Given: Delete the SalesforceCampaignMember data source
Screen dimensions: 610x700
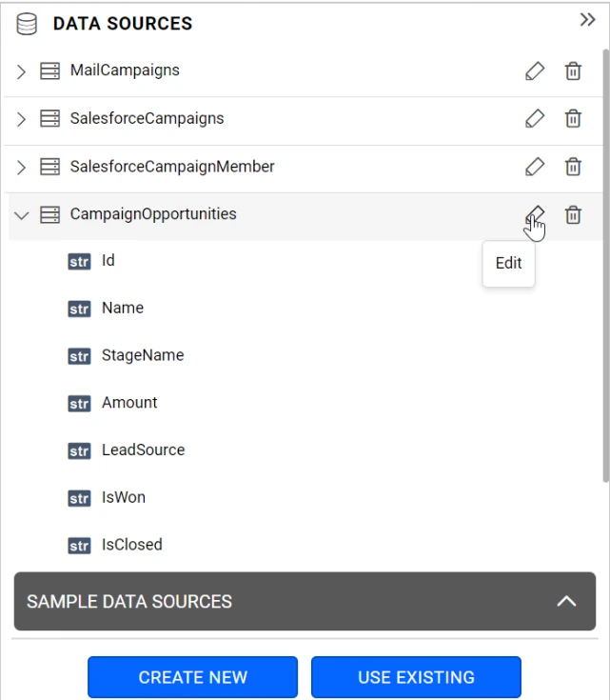Looking at the screenshot, I should point(573,167).
